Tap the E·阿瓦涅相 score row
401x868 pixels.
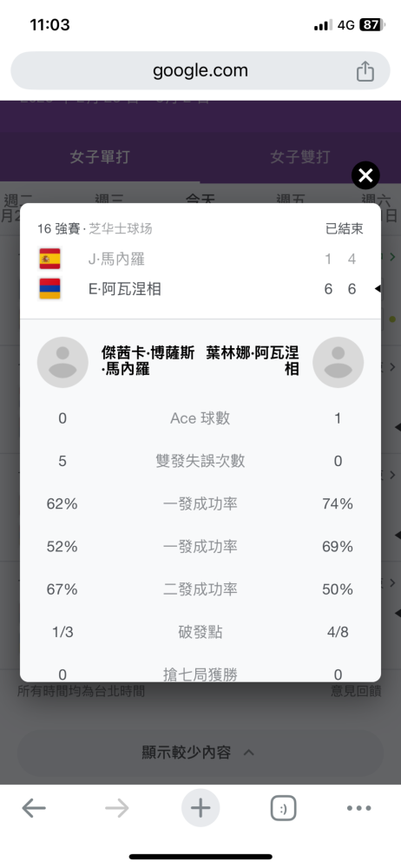point(200,289)
